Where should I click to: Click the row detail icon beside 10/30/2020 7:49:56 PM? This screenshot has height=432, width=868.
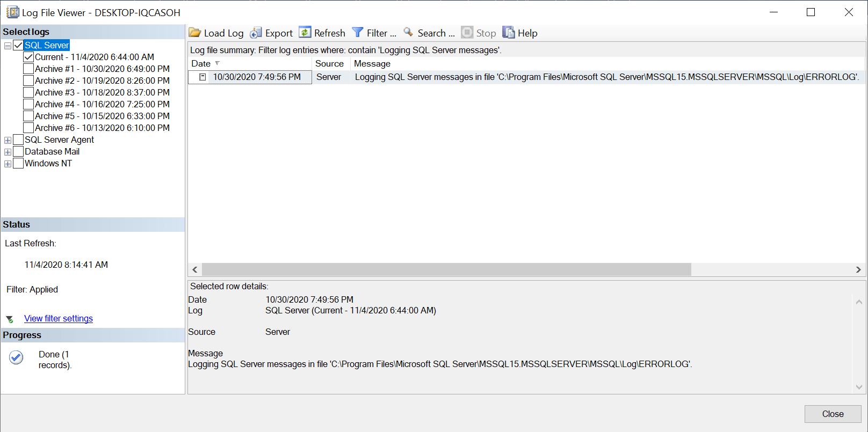(x=202, y=77)
